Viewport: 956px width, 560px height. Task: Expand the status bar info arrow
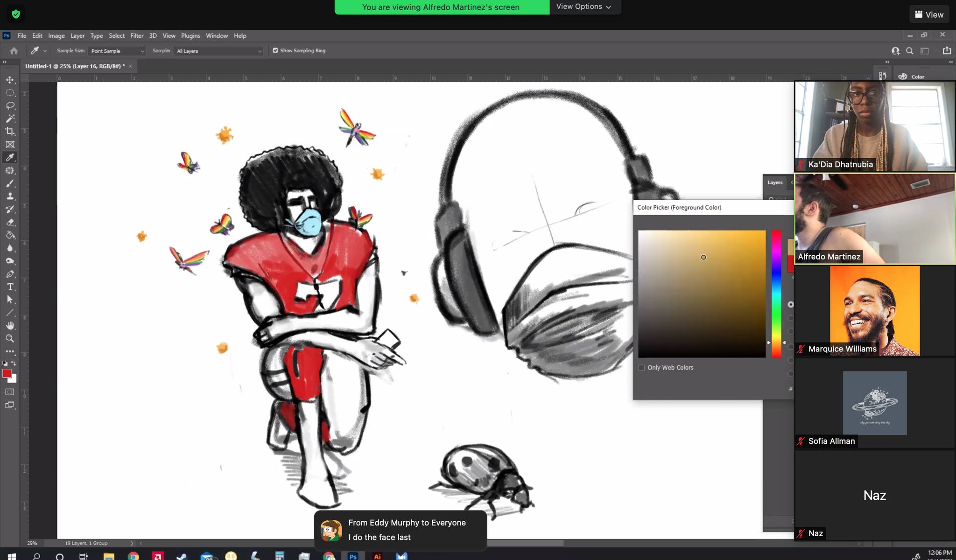tap(132, 543)
